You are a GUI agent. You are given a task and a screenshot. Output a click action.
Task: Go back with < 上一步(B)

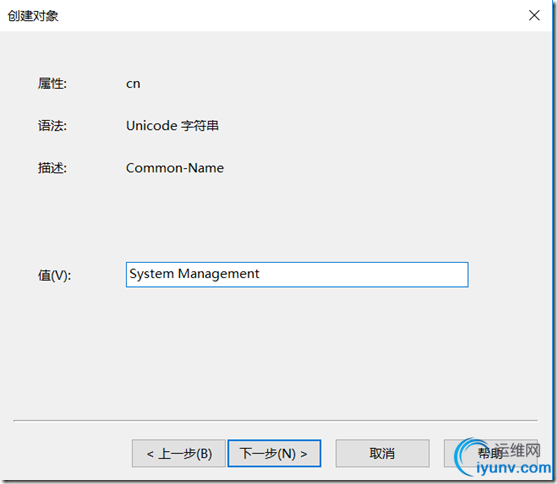(179, 453)
